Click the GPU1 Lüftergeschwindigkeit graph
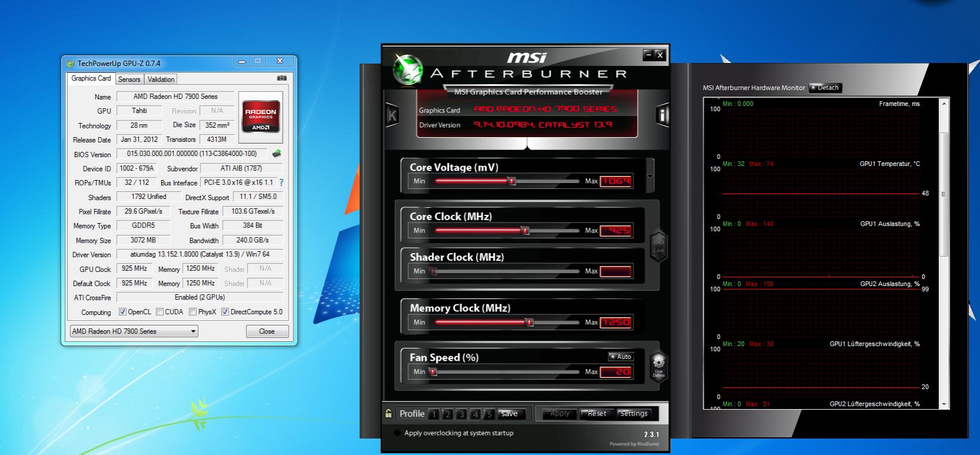The width and height of the screenshot is (980, 455). 821,373
